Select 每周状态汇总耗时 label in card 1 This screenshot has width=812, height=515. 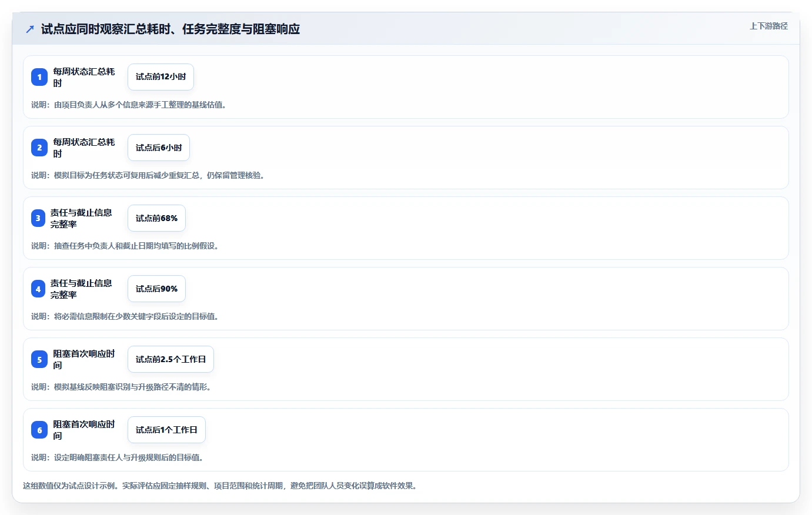pyautogui.click(x=84, y=77)
